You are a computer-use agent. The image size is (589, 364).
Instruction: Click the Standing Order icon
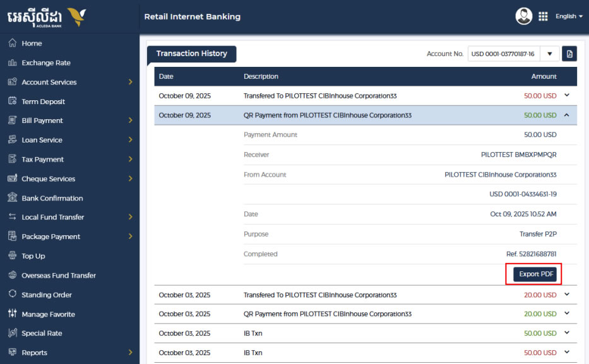click(12, 295)
